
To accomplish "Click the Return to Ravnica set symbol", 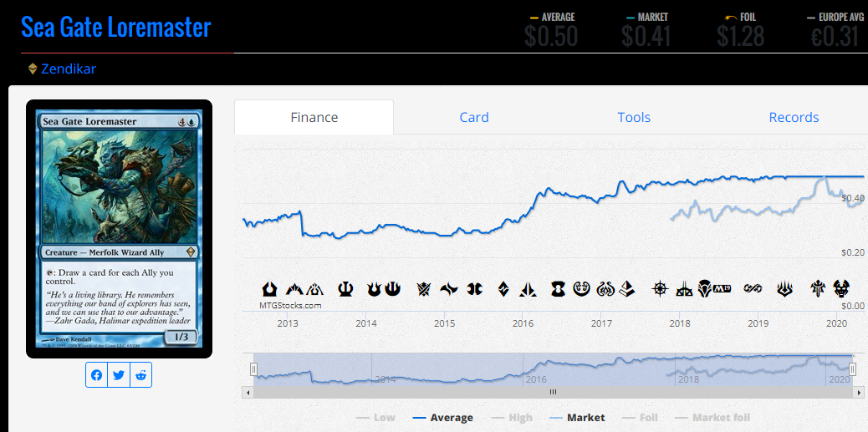I will coord(269,289).
